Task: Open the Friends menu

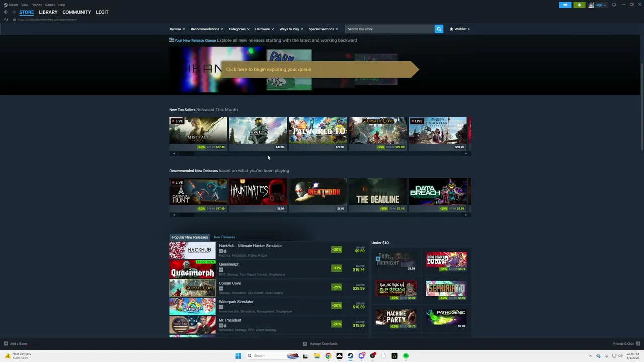Action: 37,5
